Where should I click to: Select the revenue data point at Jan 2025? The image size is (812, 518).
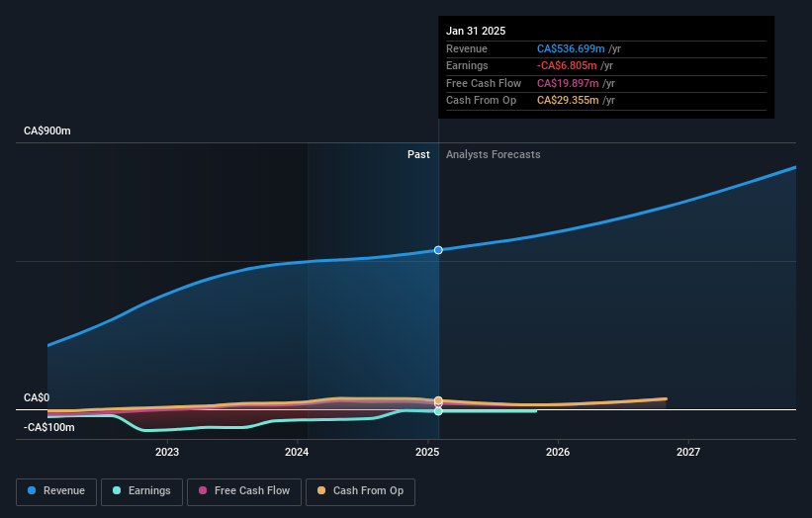[438, 250]
